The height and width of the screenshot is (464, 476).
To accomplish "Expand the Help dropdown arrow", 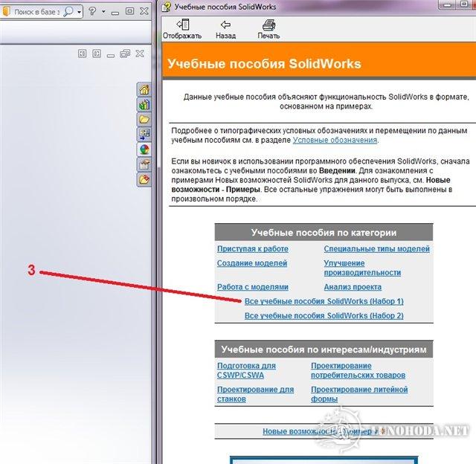I will [x=103, y=12].
